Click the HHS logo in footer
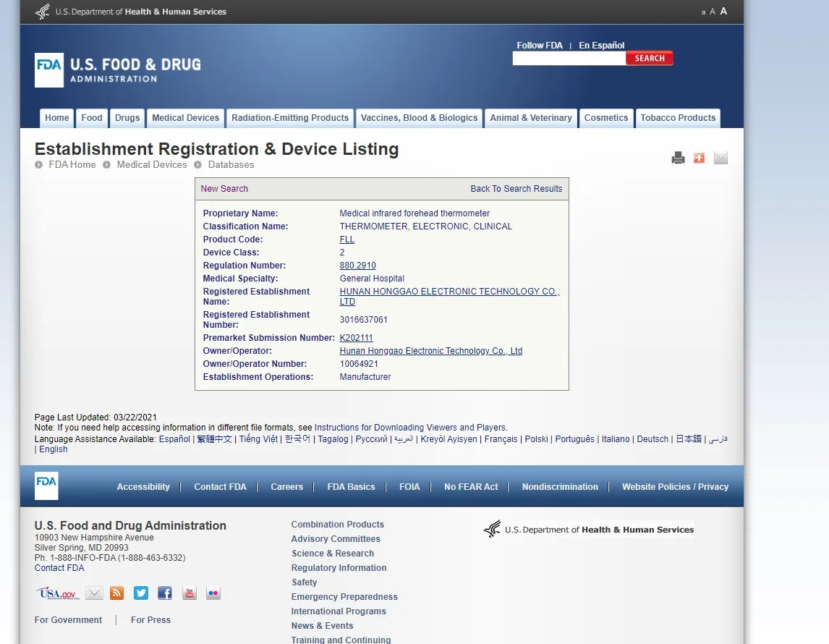This screenshot has width=829, height=644. coord(588,529)
